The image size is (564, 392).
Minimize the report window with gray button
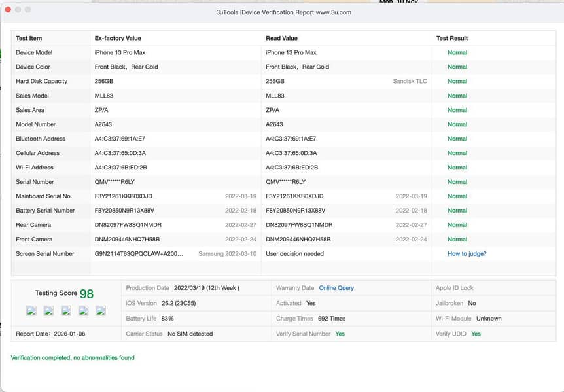tap(18, 10)
